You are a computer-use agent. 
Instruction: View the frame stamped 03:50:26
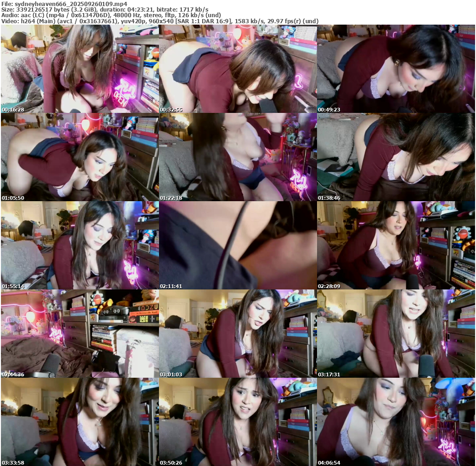238,422
